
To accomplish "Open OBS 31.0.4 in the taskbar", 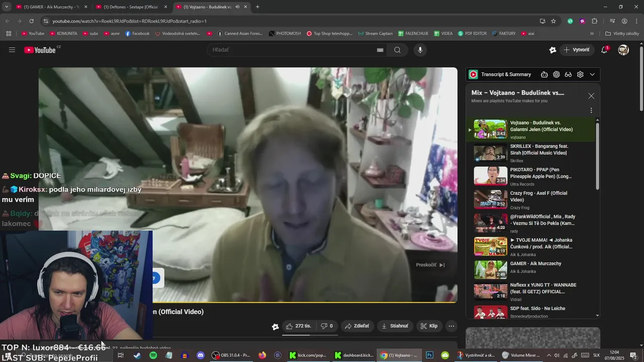I will pos(231,355).
